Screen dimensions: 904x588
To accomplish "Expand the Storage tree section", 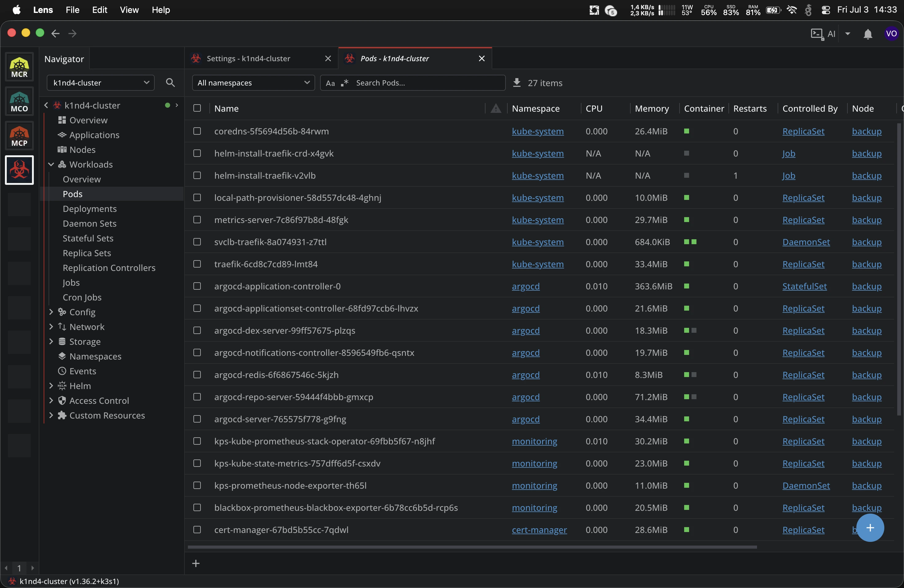I will pos(51,341).
